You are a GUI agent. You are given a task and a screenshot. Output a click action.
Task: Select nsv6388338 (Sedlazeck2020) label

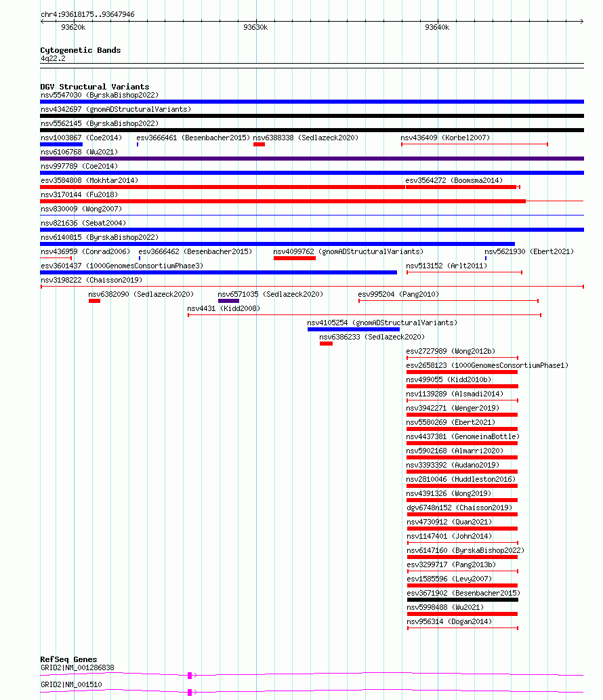(x=306, y=138)
